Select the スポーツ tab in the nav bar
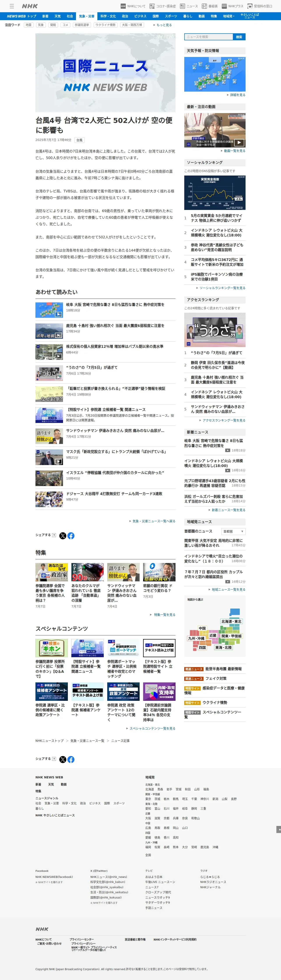Screen dimensions: 281x980 click(x=171, y=16)
